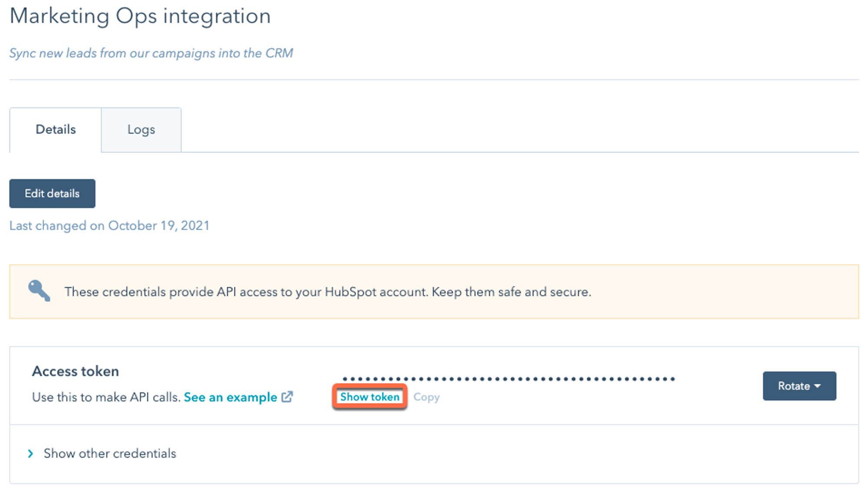The image size is (868, 493).
Task: Click the Last changed on October 19 text
Action: [109, 226]
